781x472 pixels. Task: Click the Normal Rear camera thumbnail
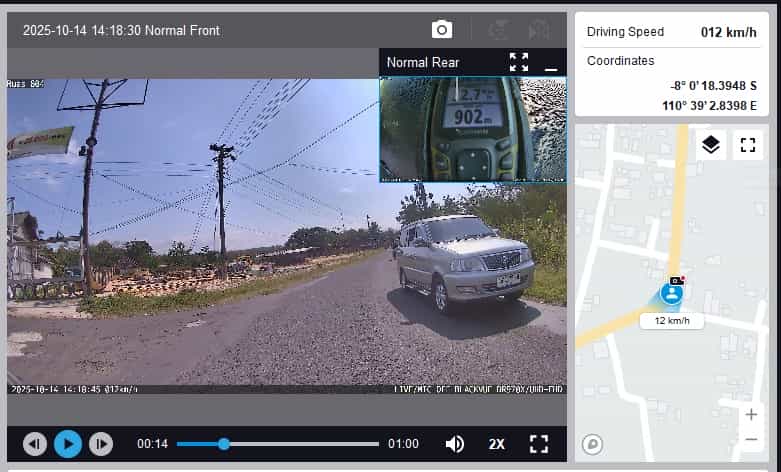click(x=472, y=130)
